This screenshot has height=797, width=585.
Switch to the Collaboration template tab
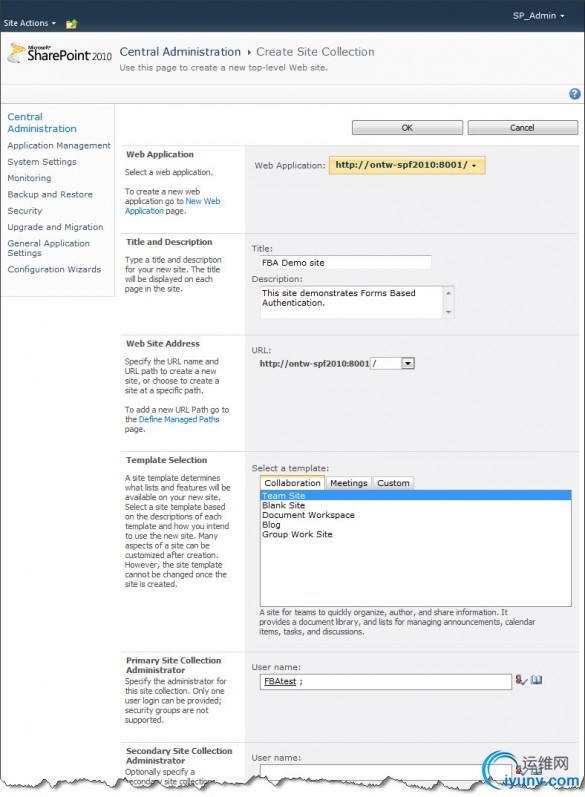click(292, 483)
